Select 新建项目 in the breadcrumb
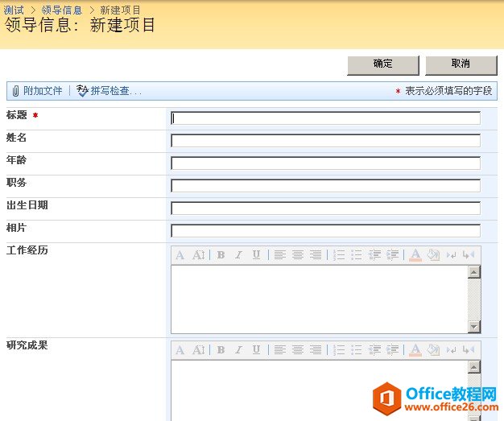The width and height of the screenshot is (504, 421). coord(120,10)
